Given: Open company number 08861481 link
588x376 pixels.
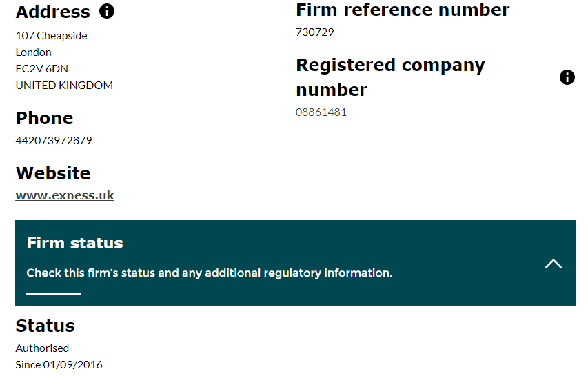Looking at the screenshot, I should [x=321, y=112].
